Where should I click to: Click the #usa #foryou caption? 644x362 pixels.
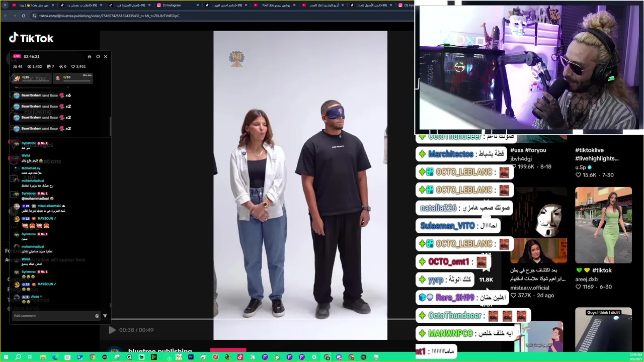(528, 150)
